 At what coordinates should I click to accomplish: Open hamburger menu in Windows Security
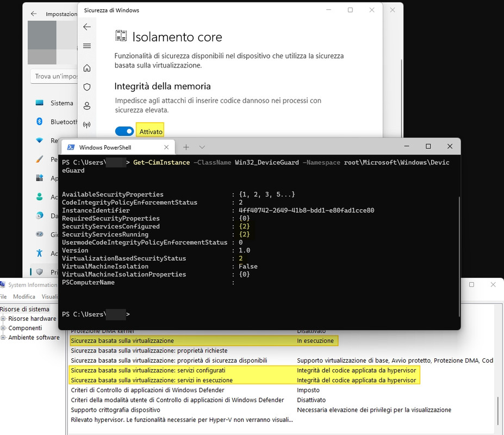87,46
